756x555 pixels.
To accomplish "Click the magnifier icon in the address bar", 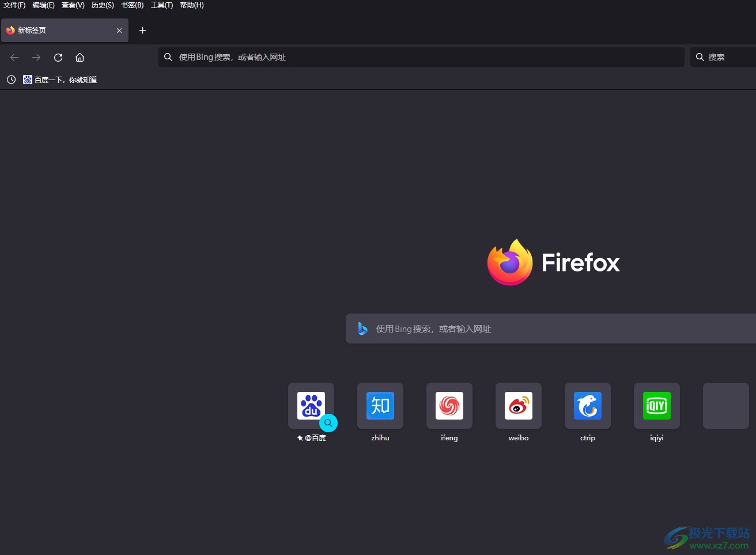I will [x=168, y=57].
